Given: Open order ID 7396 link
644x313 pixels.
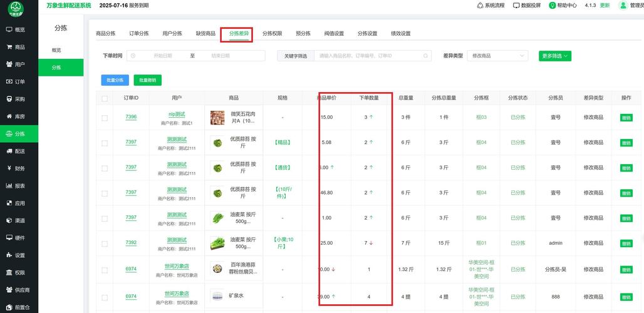Looking at the screenshot, I should [131, 117].
